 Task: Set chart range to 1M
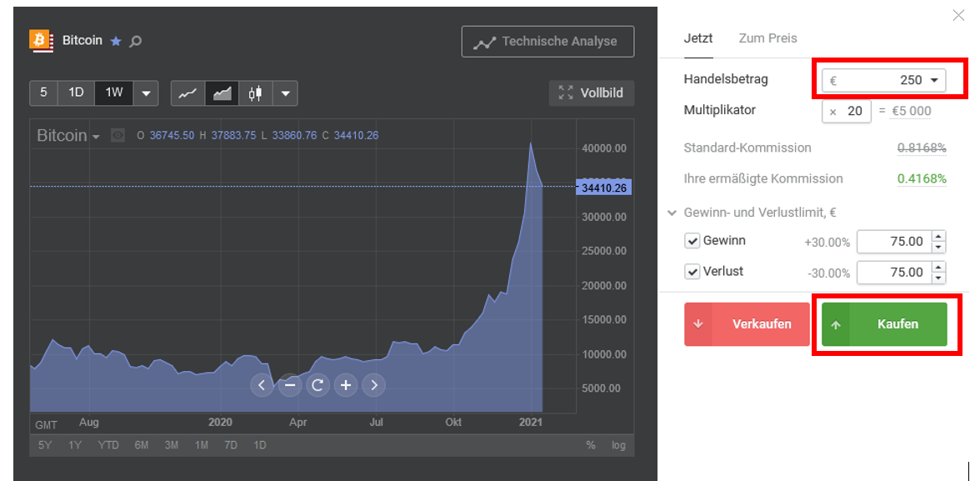click(x=202, y=445)
